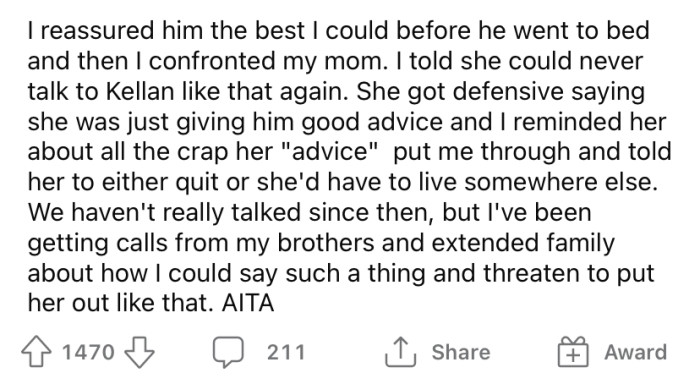The width and height of the screenshot is (700, 384).
Task: Click the word AITA ending the post
Action: coord(248,304)
